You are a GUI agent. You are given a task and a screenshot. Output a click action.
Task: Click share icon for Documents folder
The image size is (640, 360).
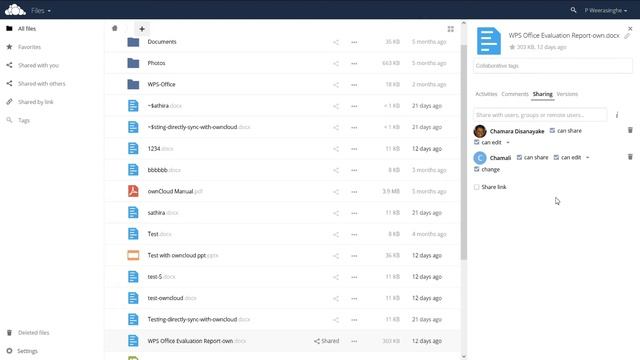pos(336,42)
